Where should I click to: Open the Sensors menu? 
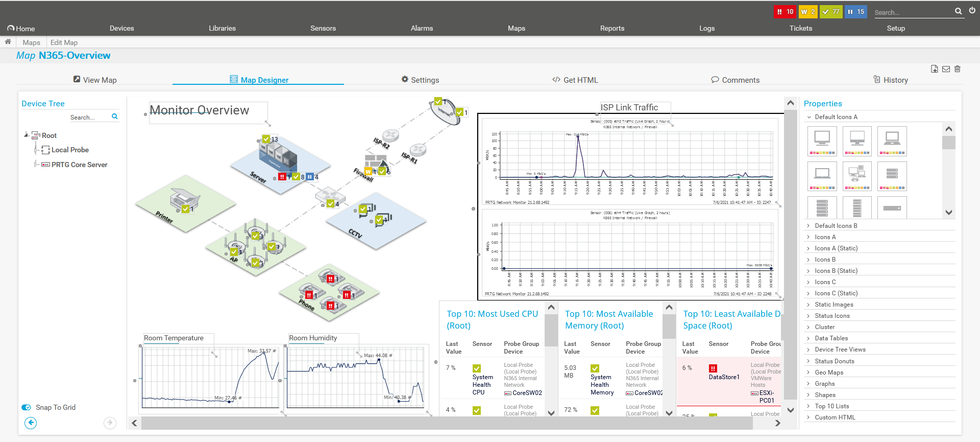(323, 28)
